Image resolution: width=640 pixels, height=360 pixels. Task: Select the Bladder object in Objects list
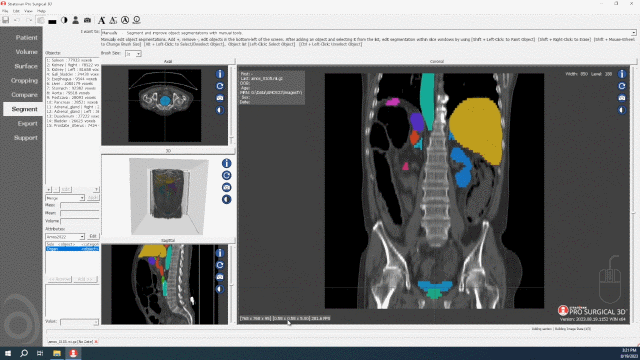72,121
